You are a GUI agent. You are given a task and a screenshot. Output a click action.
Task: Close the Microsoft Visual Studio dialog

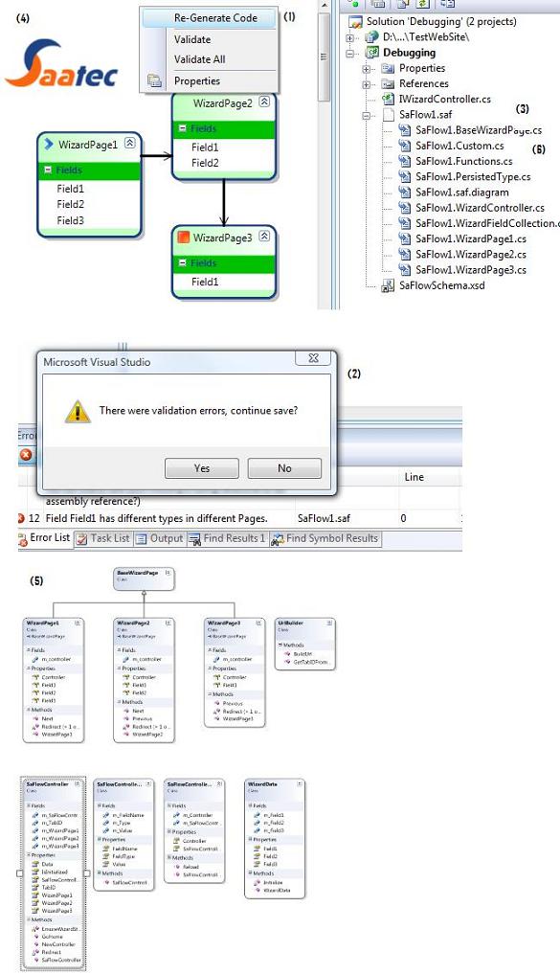click(x=314, y=358)
